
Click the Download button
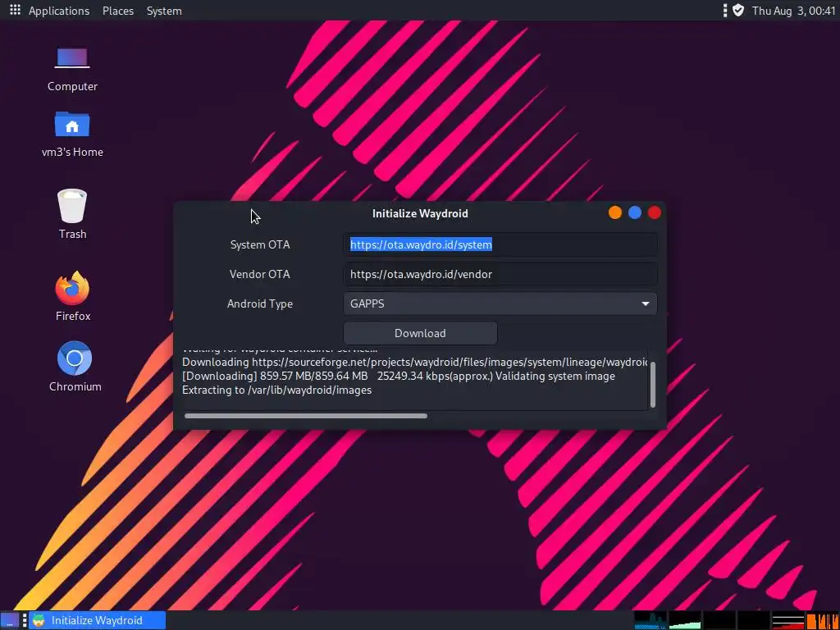420,333
